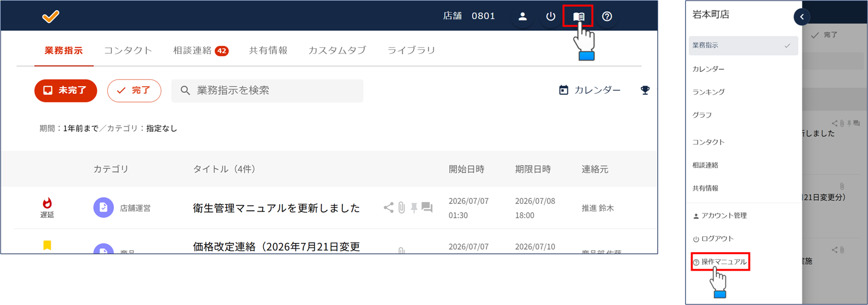
Task: Click the 期限日時 column header
Action: click(x=533, y=169)
